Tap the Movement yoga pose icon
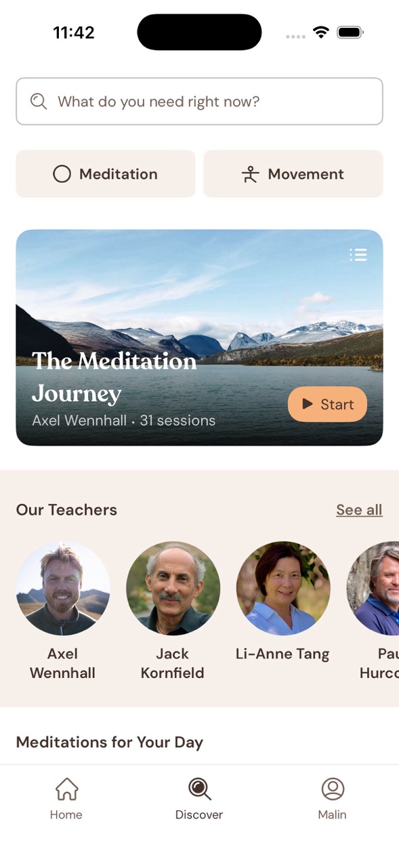The image size is (399, 868). point(250,174)
